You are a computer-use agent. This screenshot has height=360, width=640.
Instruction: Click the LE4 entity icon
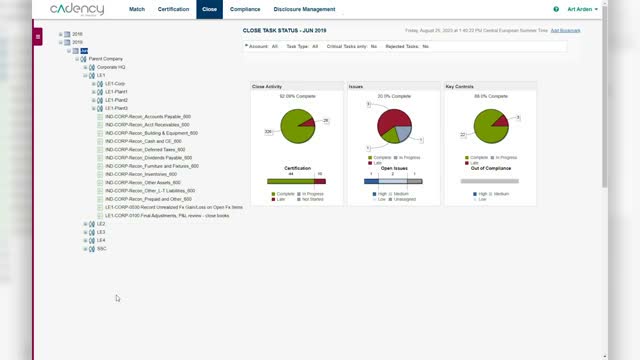92,240
